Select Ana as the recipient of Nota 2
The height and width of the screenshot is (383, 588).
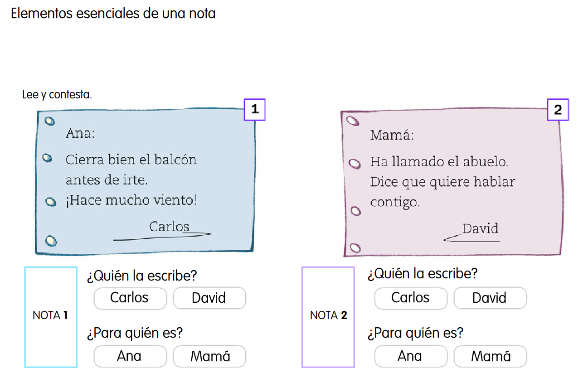(x=411, y=356)
